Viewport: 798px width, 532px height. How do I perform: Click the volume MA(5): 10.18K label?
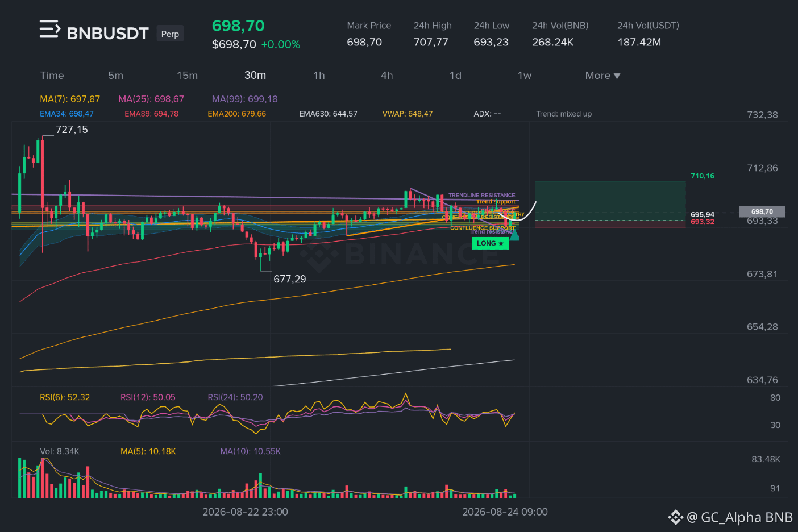coord(148,451)
